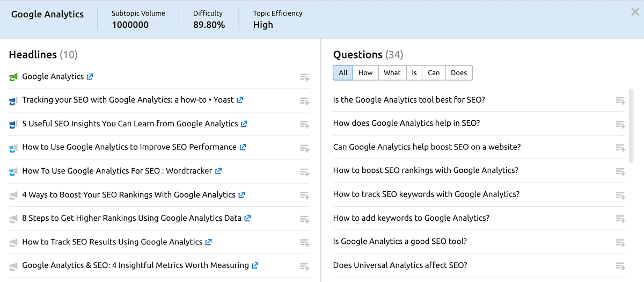Open 'How to Use Google Analytics to Improve SEO Performance'

pos(129,147)
